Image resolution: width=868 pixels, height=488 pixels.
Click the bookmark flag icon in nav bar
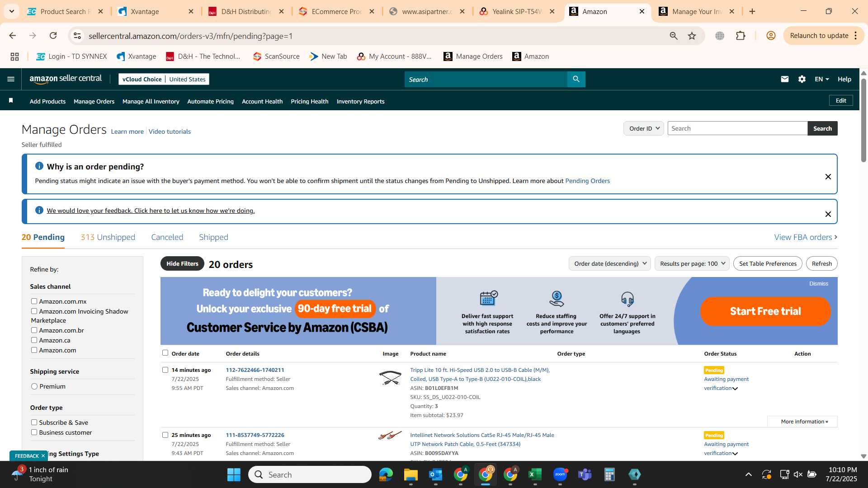(x=11, y=101)
